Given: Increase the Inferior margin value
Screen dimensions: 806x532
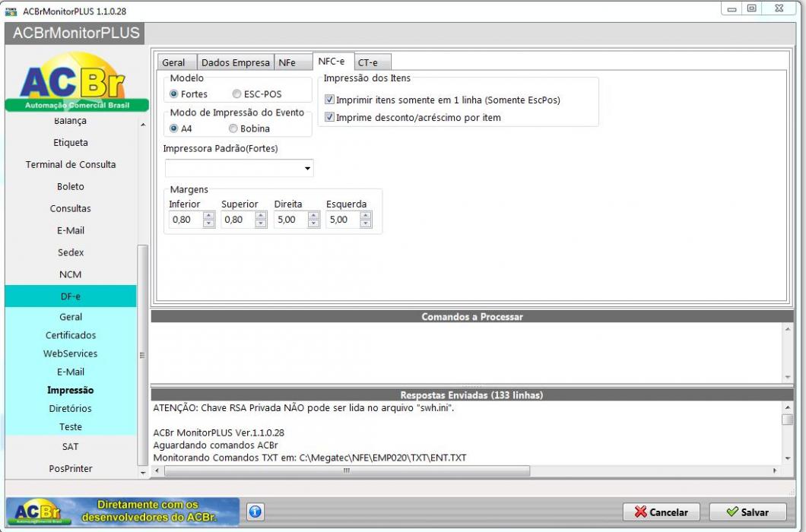Looking at the screenshot, I should 208,216.
